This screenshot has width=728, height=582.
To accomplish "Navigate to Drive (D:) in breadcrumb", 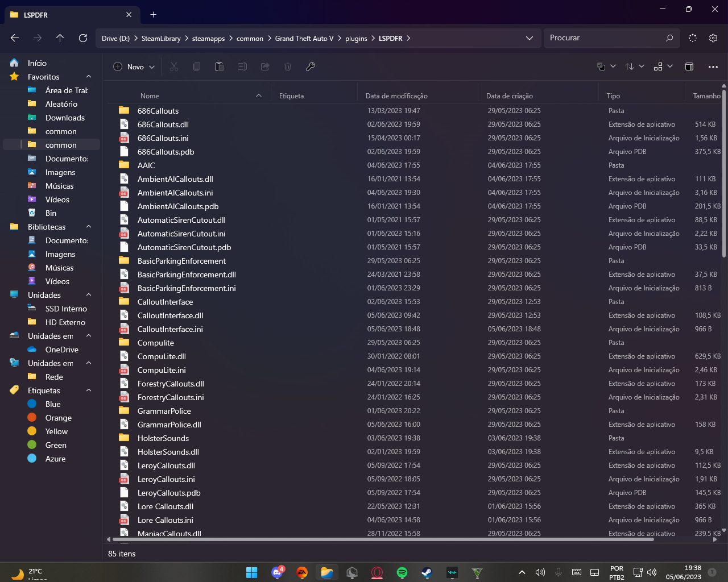I will click(x=115, y=38).
